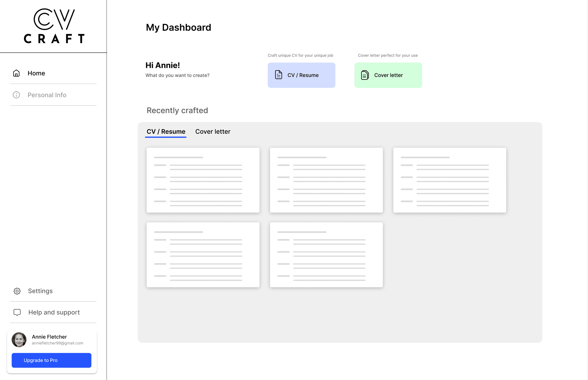The height and width of the screenshot is (380, 588).
Task: Go to Settings in the sidebar
Action: 40,291
